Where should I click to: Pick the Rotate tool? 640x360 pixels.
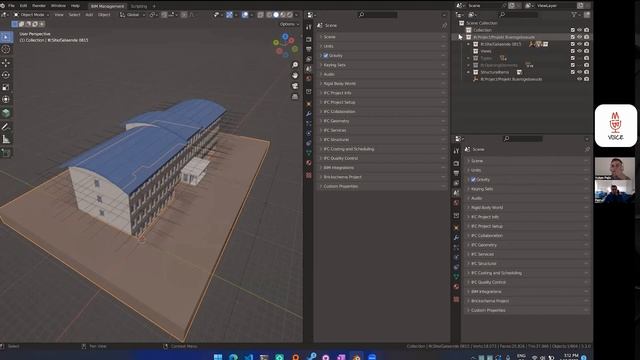[6, 75]
